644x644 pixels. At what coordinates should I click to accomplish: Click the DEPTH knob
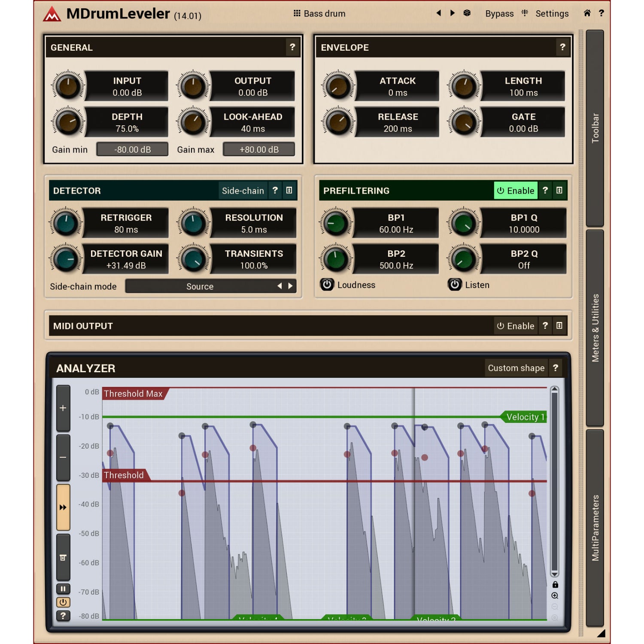[x=68, y=122]
